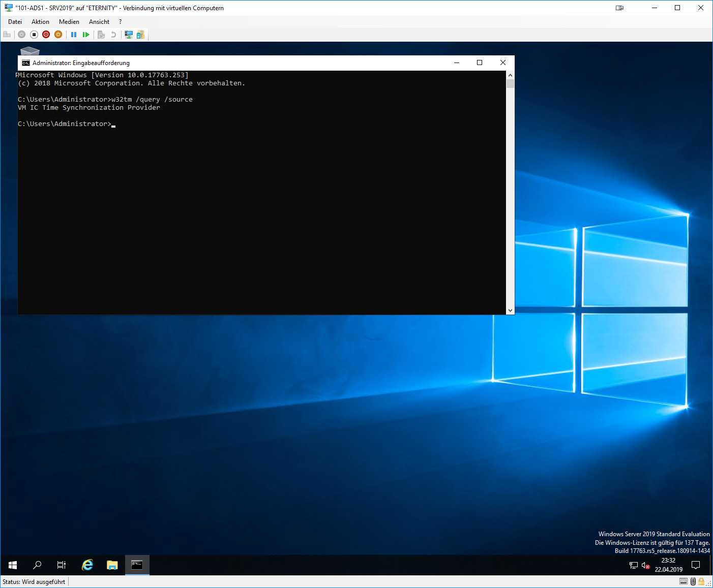This screenshot has height=588, width=713.
Task: Open the Share resources toolbar icon
Action: (140, 35)
